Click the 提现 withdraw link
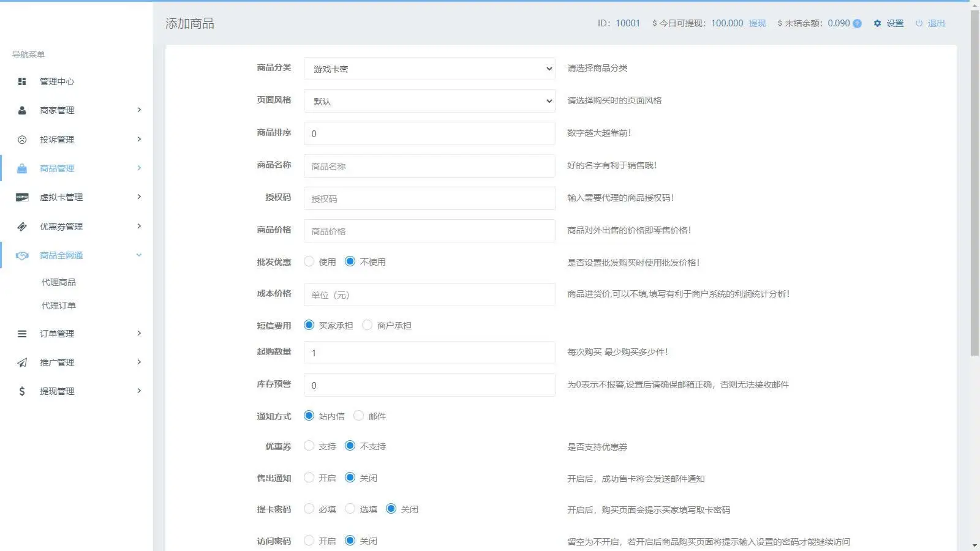980x551 pixels. coord(758,23)
